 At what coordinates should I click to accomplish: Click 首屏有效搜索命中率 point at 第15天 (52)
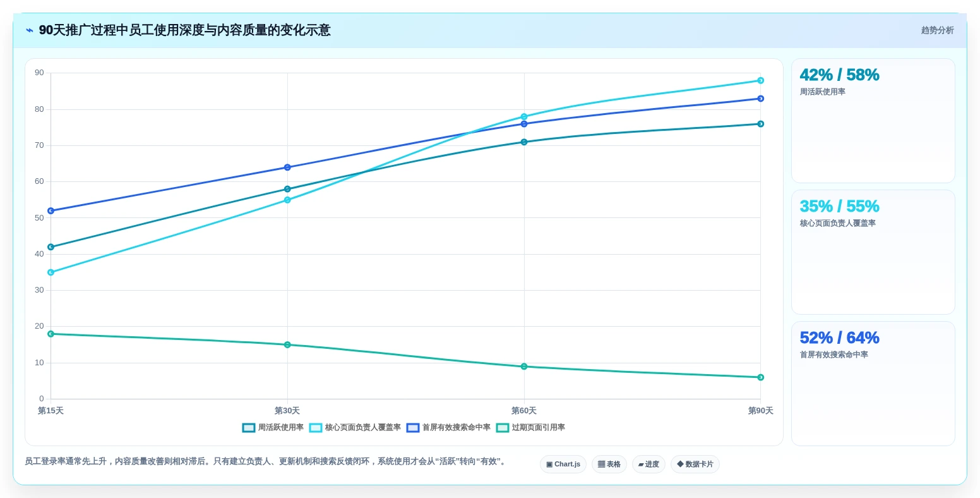[x=51, y=210]
